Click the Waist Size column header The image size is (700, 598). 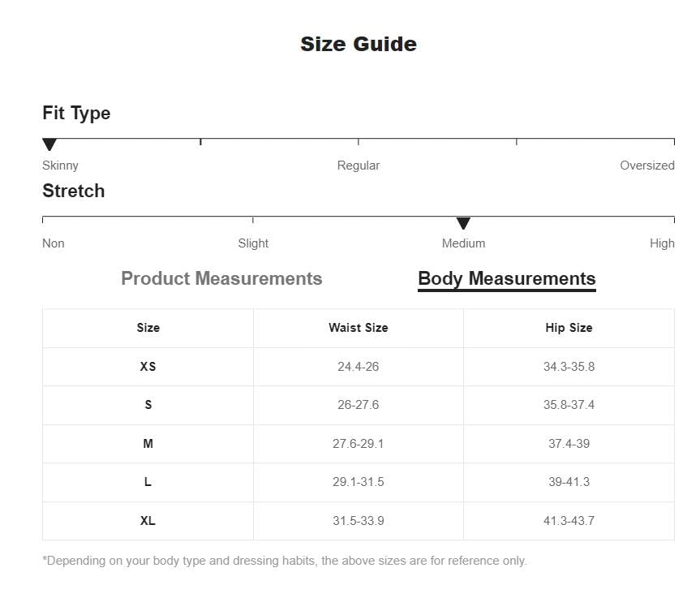(358, 328)
